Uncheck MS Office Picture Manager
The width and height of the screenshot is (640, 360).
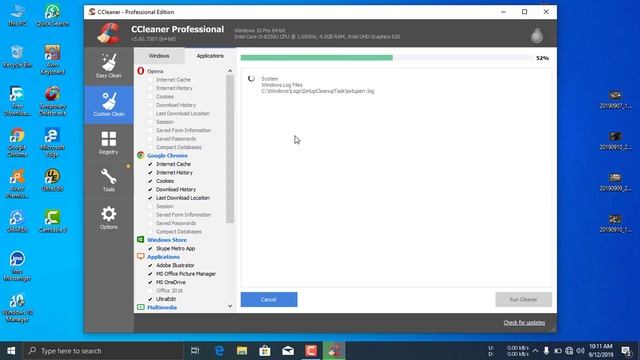150,273
